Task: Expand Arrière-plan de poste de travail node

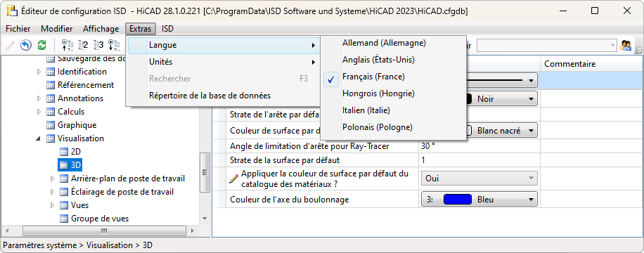Action: pyautogui.click(x=53, y=179)
